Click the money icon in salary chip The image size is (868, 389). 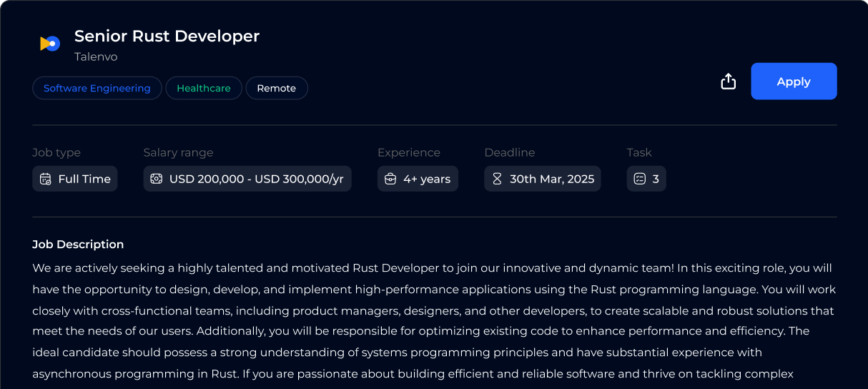pos(157,179)
